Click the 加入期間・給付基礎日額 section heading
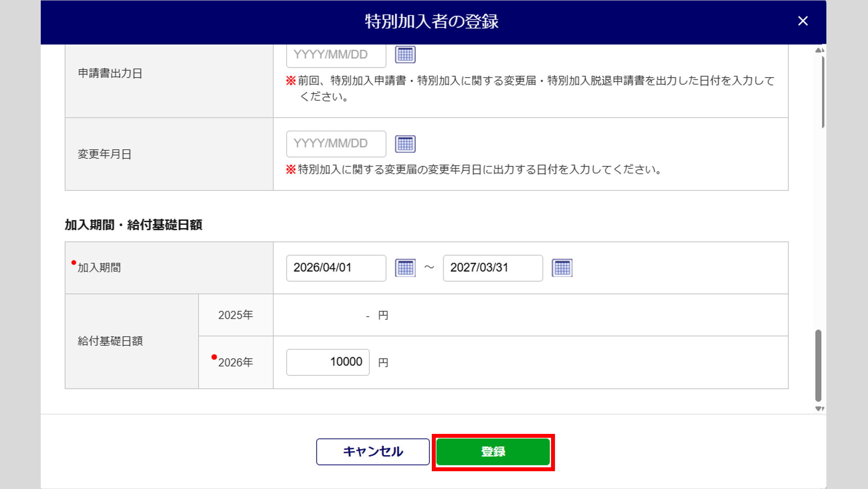This screenshot has height=489, width=868. tap(134, 225)
